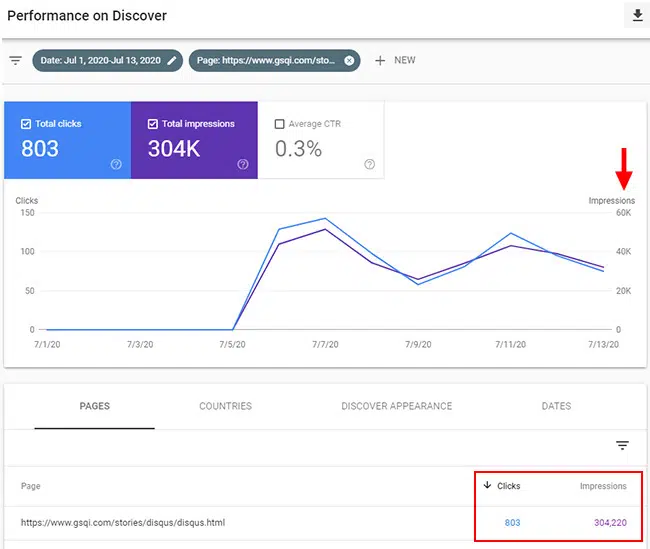Click the download export icon
Image resolution: width=650 pixels, height=549 pixels.
636,16
